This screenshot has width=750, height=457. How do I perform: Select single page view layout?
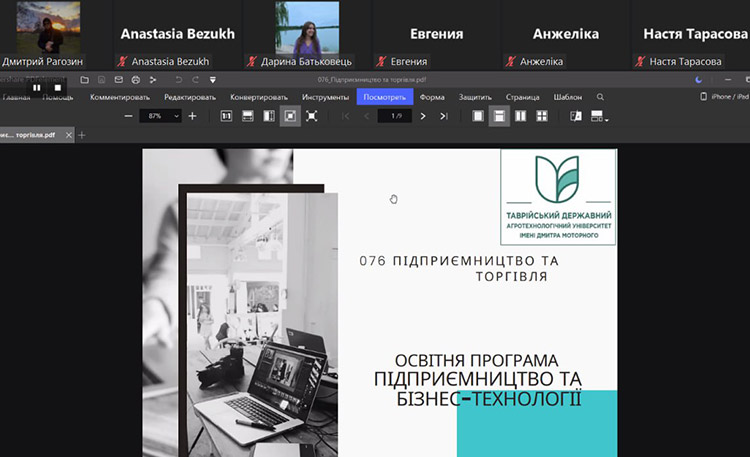pos(478,116)
